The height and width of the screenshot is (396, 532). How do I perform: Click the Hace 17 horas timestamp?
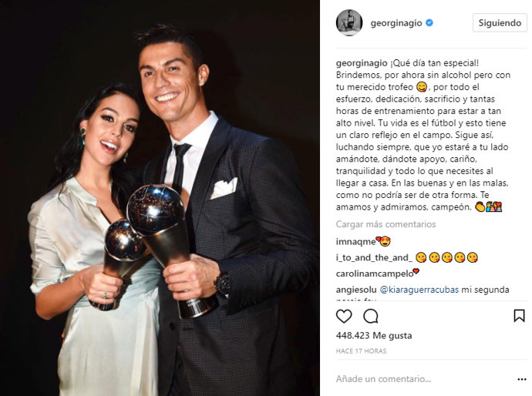(x=361, y=351)
